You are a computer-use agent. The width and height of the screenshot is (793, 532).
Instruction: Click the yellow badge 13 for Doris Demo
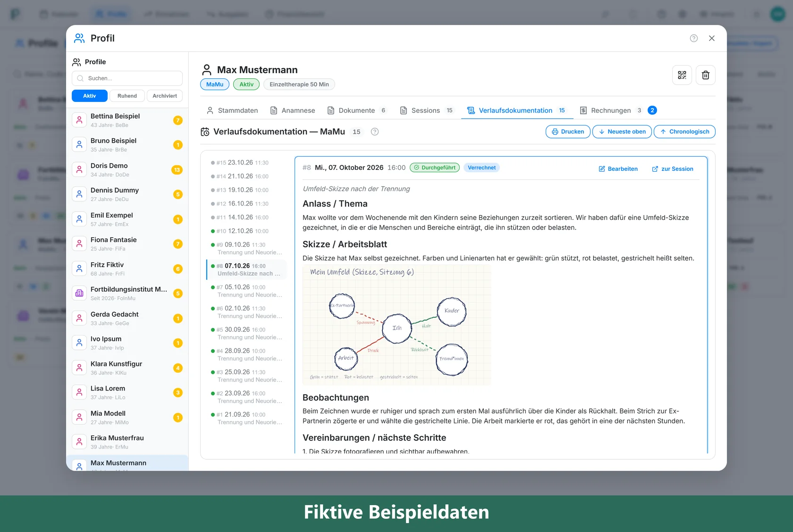(177, 170)
